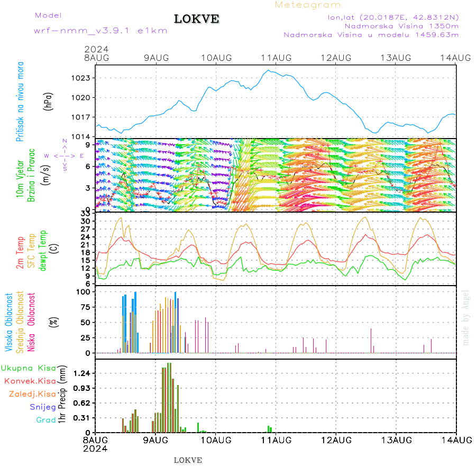Image resolution: width=476 pixels, height=476 pixels.
Task: Click the bottom axis 12AUG date label
Action: 336,440
